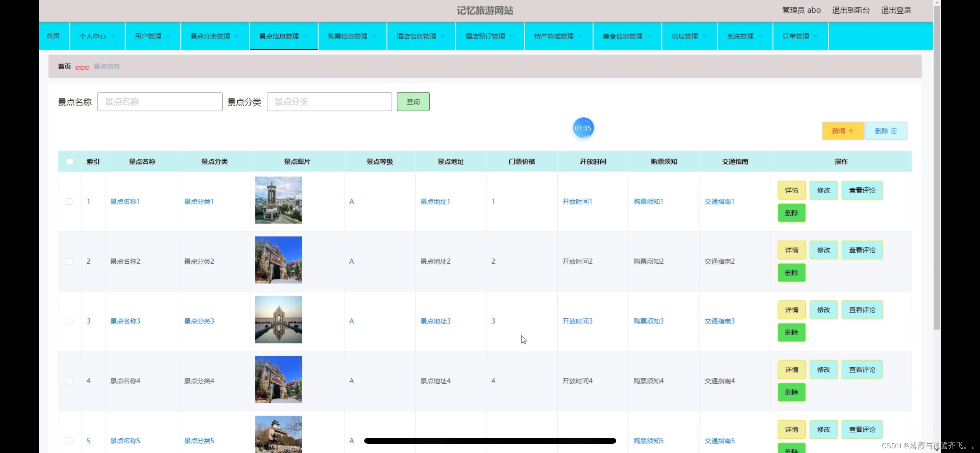Open 详情 for 景点名称3
The height and width of the screenshot is (453, 980).
(x=792, y=310)
